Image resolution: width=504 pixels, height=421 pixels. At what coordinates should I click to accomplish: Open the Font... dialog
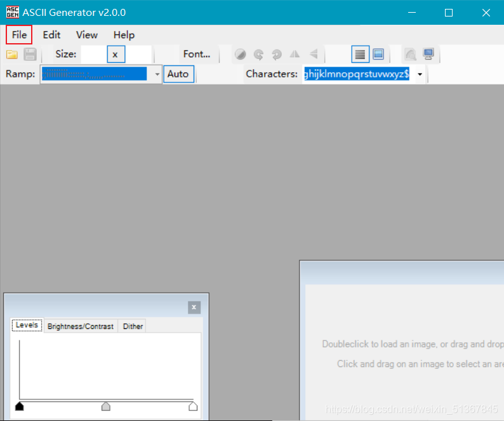point(197,55)
